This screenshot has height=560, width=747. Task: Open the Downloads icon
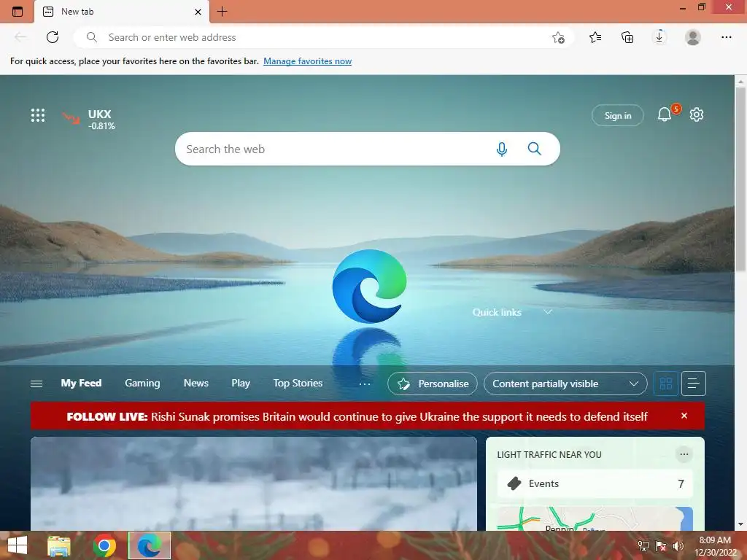659,37
